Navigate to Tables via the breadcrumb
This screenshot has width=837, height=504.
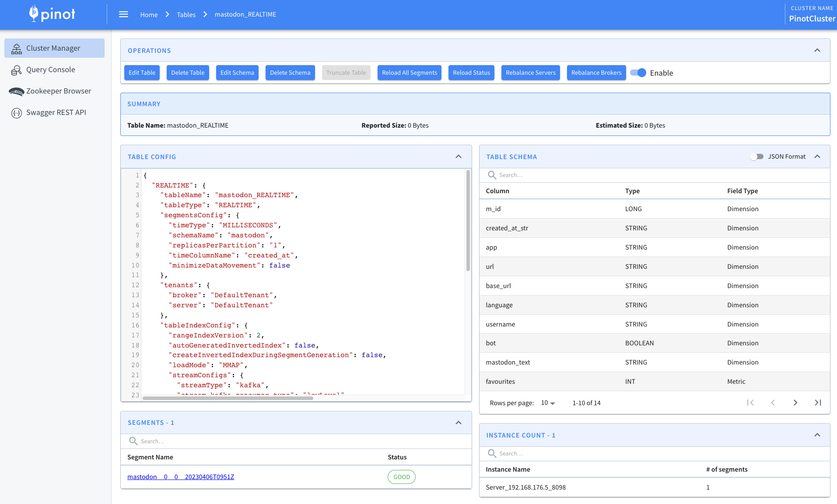click(186, 14)
